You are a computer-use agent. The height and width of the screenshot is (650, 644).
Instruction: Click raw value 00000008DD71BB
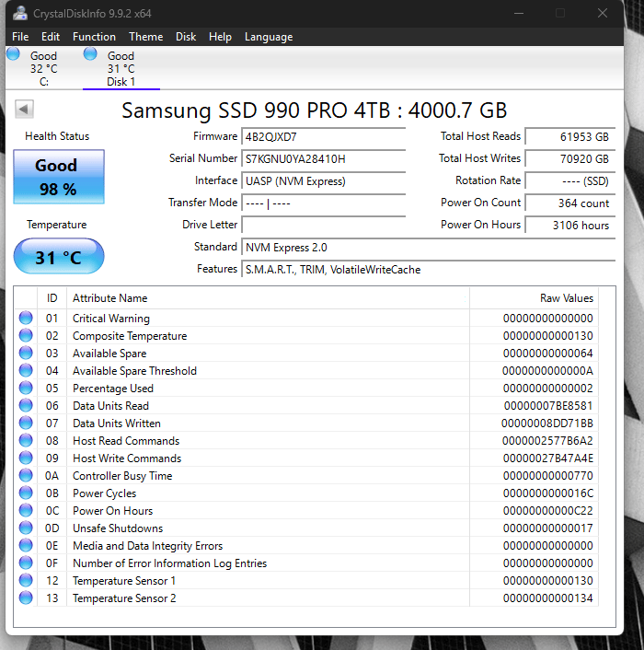tap(547, 424)
